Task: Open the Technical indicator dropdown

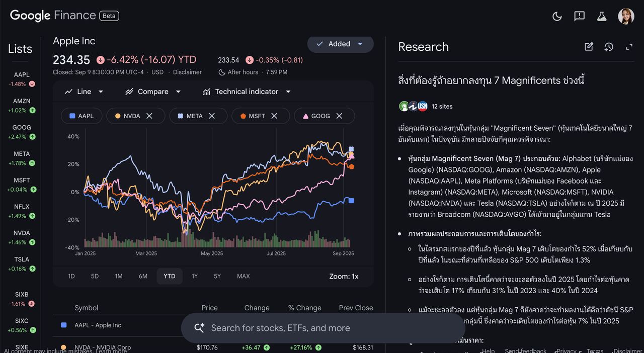Action: click(x=247, y=92)
